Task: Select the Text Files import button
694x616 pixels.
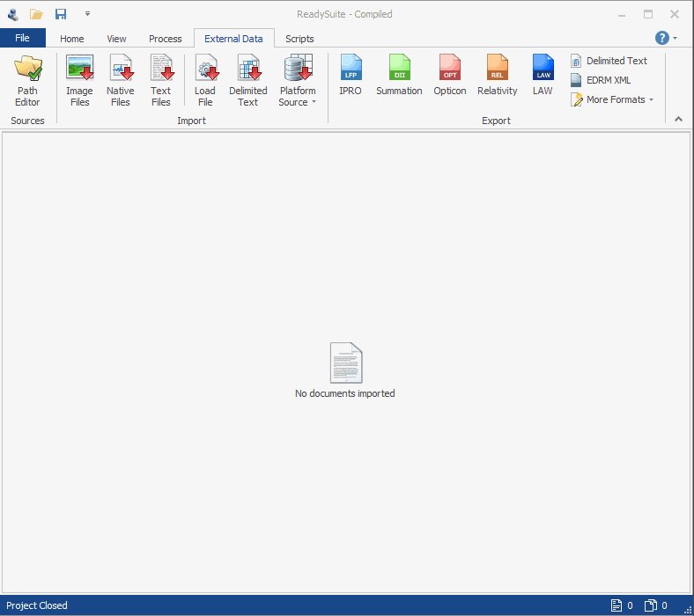Action: (x=160, y=80)
